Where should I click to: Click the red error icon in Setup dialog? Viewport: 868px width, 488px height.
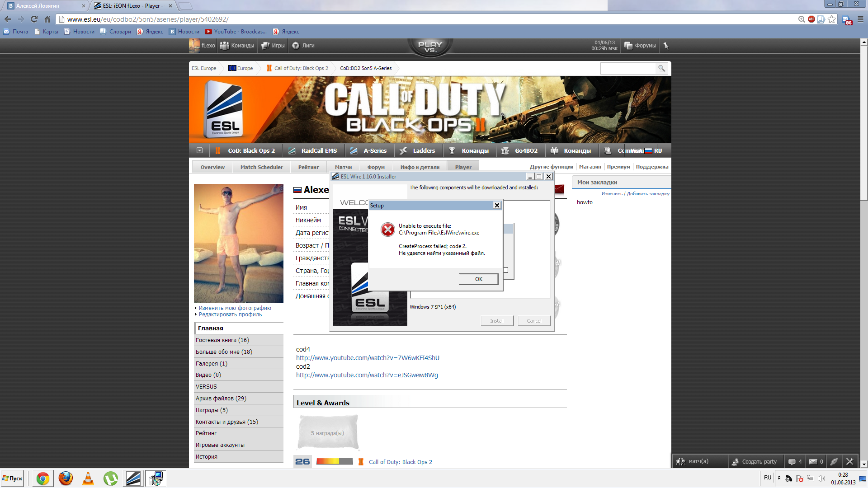(x=387, y=230)
